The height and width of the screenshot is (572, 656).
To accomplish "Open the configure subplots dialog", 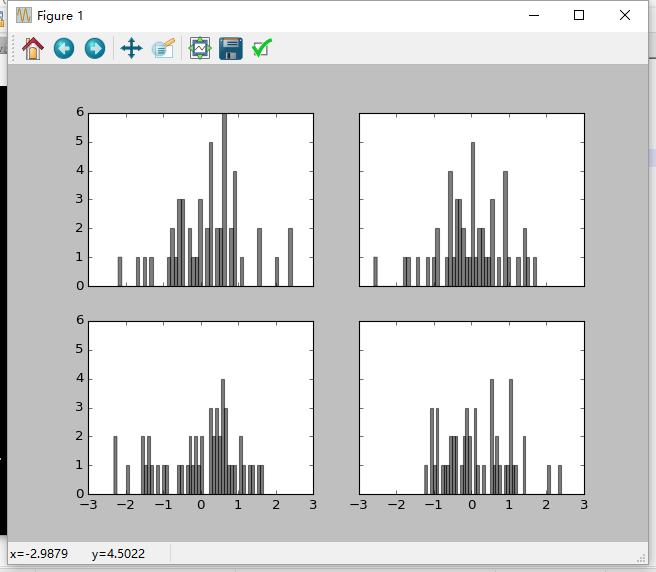I will [x=200, y=49].
